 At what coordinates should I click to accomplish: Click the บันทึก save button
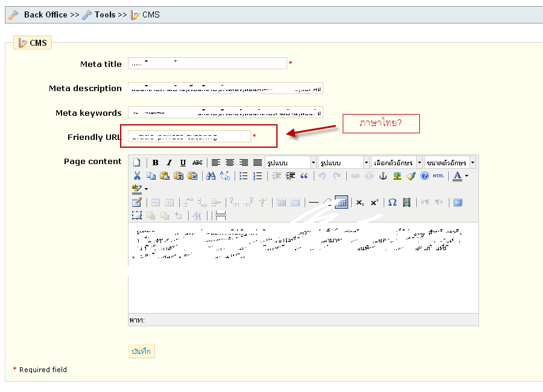[x=141, y=351]
